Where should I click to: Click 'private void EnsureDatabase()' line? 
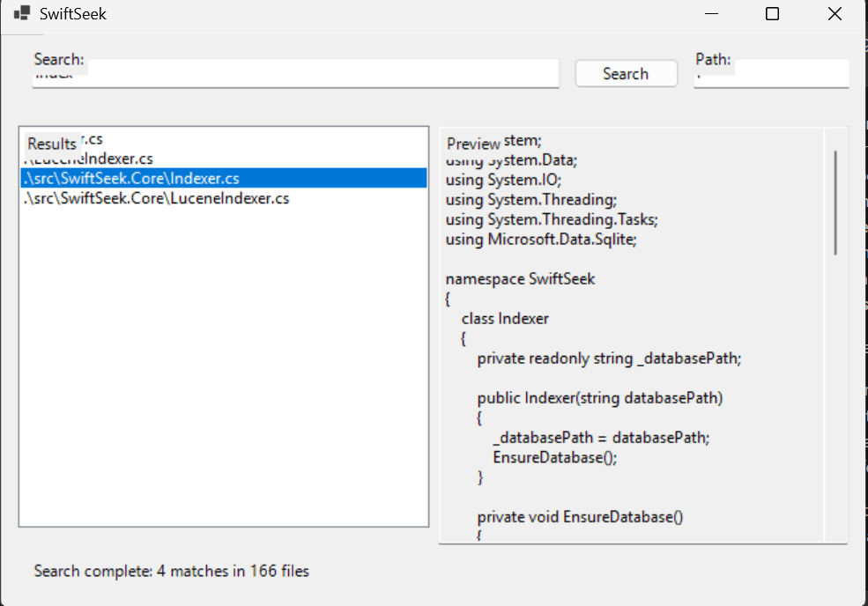(580, 517)
